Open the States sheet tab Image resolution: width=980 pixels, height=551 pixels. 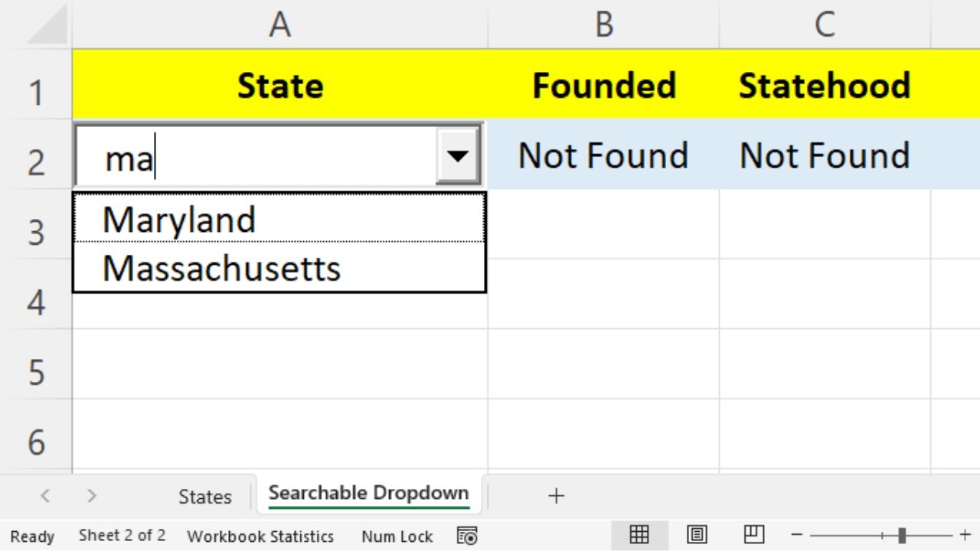204,497
